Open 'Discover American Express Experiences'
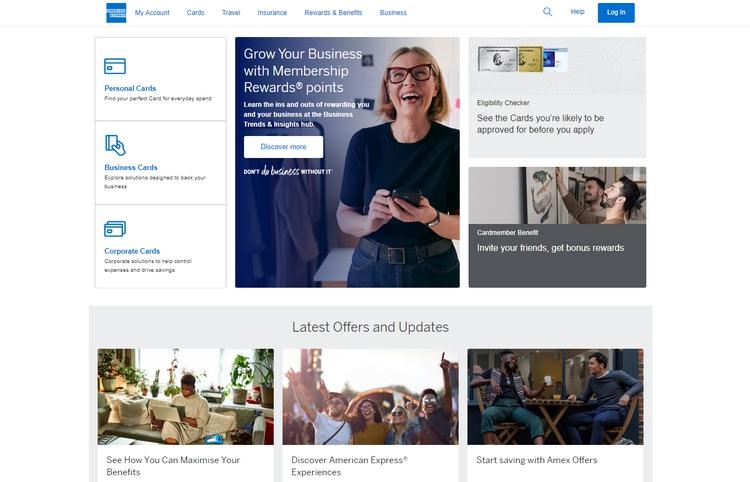750x482 pixels. (x=349, y=466)
